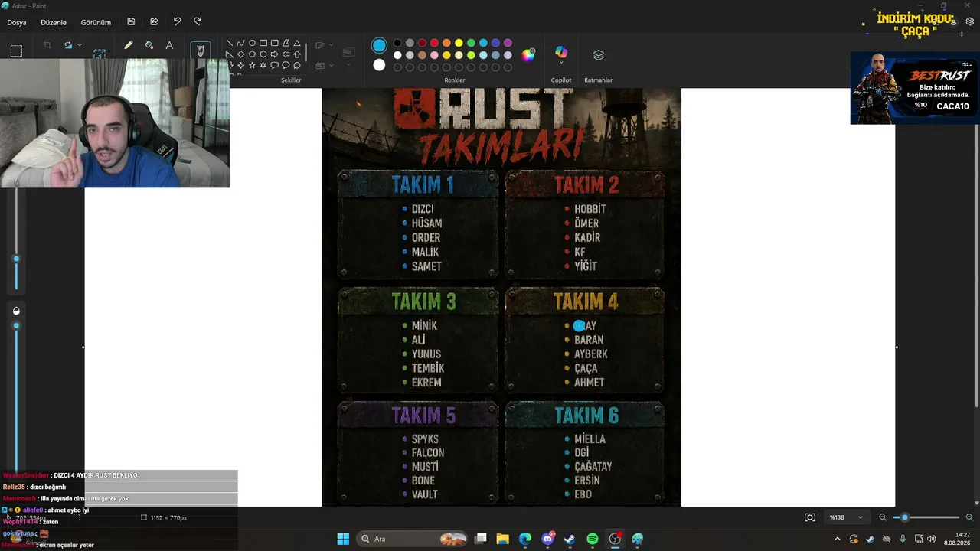Launch Microsoft Edge from the taskbar
Image resolution: width=980 pixels, height=551 pixels.
(x=525, y=539)
